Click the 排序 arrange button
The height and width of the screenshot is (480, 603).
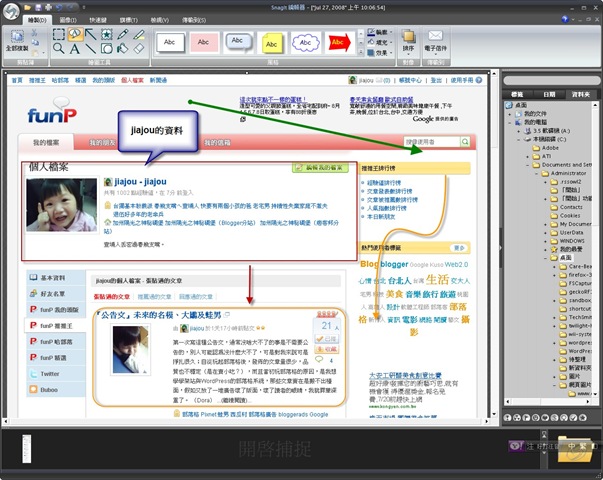407,41
